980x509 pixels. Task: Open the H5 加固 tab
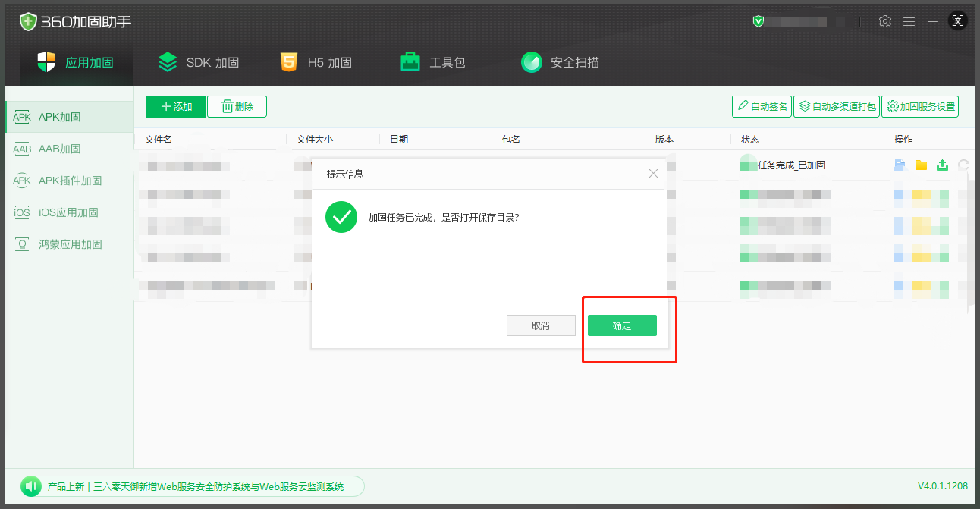click(x=316, y=62)
